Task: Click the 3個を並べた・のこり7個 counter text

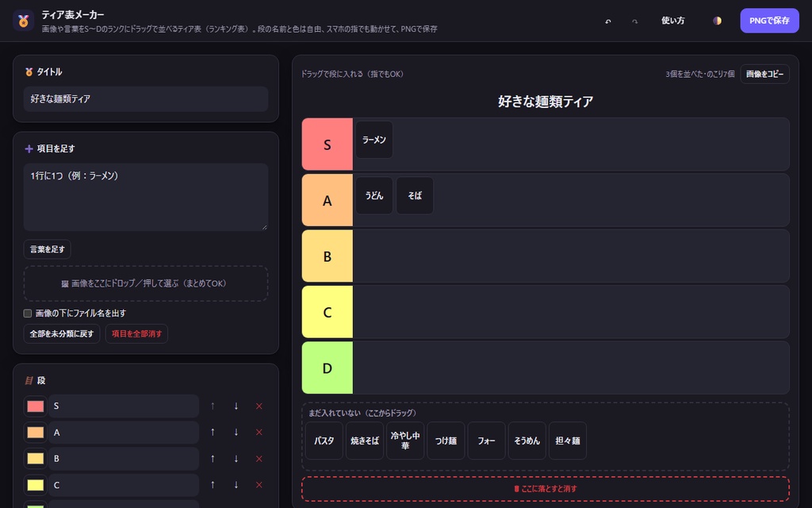Action: click(699, 74)
